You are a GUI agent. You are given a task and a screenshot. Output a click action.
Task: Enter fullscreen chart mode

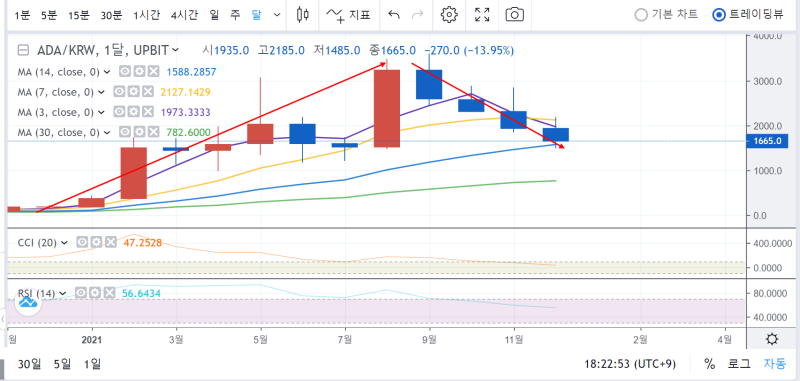482,15
